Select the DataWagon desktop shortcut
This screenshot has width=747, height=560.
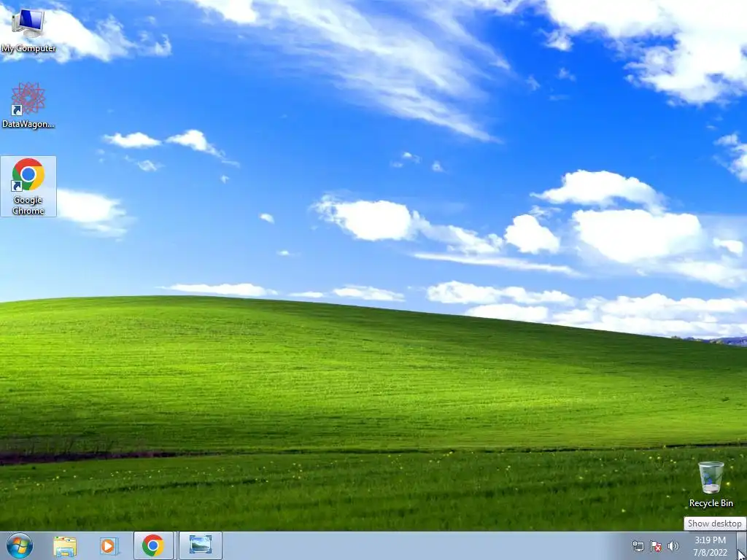pyautogui.click(x=28, y=105)
